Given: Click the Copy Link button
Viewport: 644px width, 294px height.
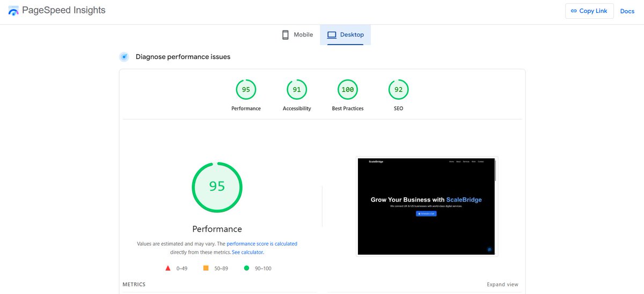Looking at the screenshot, I should 589,11.
